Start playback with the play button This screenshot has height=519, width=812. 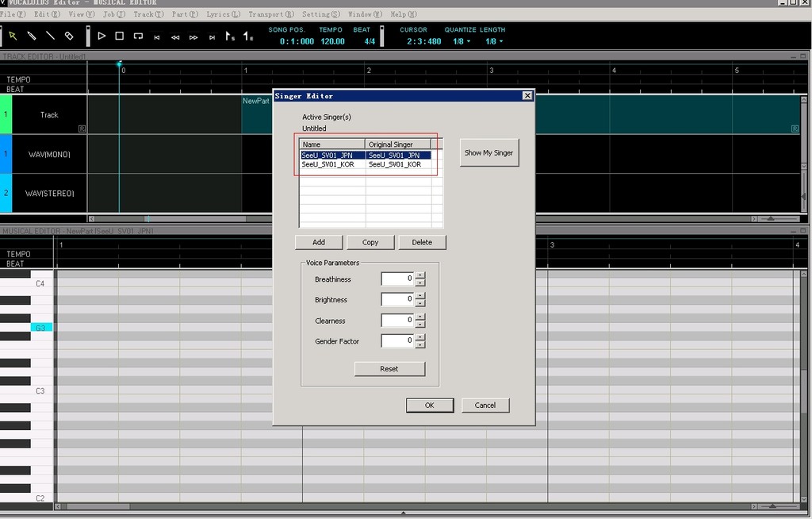pos(101,36)
